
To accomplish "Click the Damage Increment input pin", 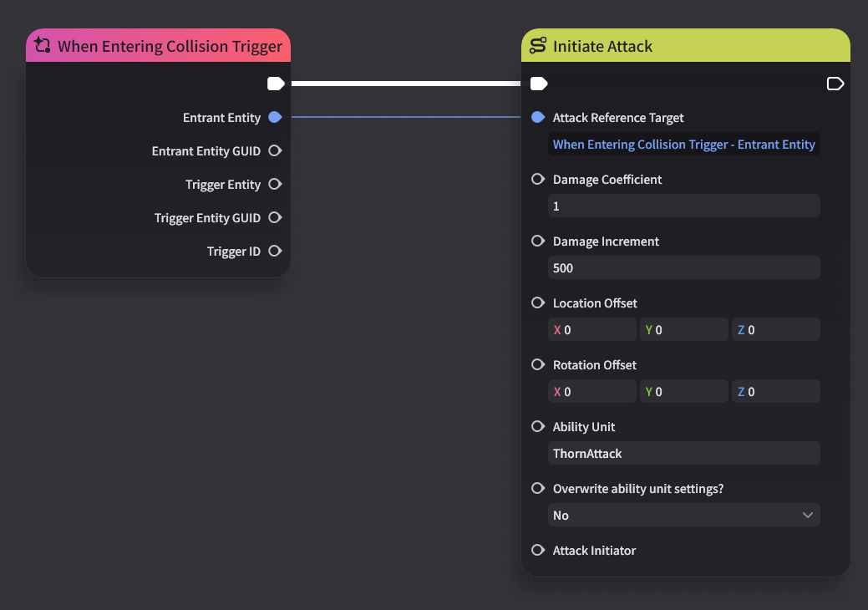I will (537, 241).
